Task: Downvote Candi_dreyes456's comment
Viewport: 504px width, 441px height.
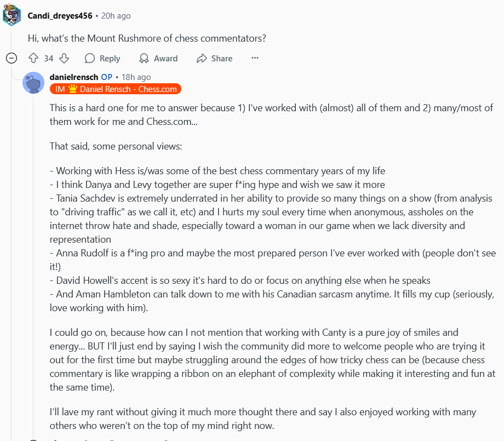Action: click(64, 58)
